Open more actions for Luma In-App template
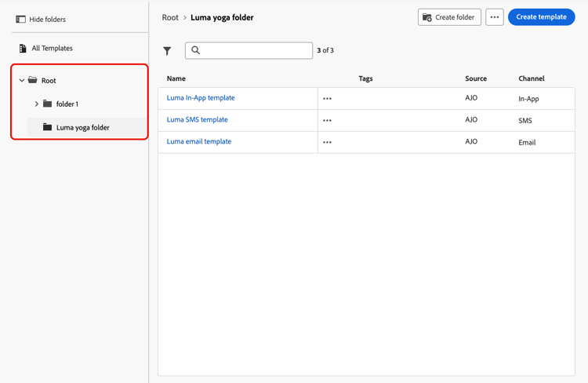Viewport: 588px width, 383px height. (327, 98)
